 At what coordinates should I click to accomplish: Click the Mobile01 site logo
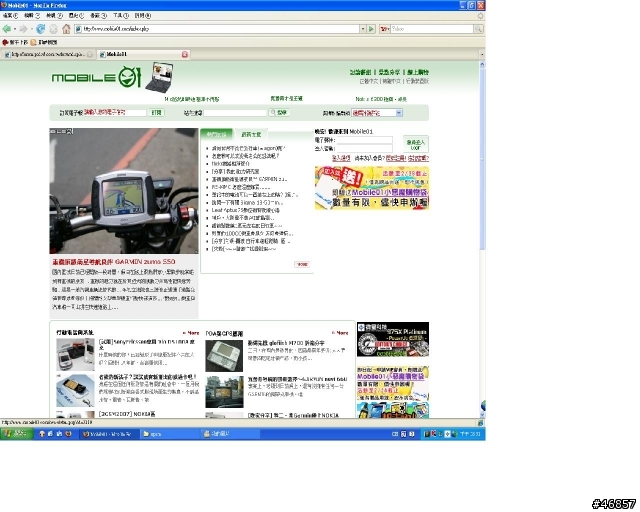(96, 77)
